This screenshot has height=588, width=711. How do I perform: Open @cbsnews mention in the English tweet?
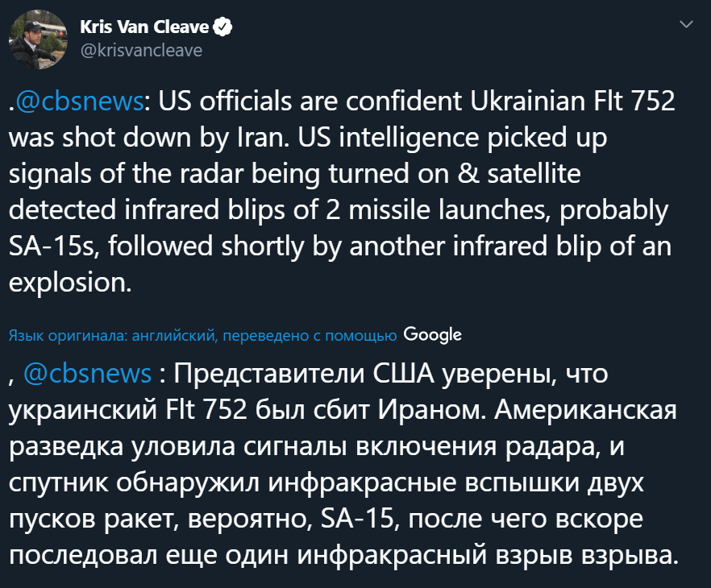coord(80,102)
